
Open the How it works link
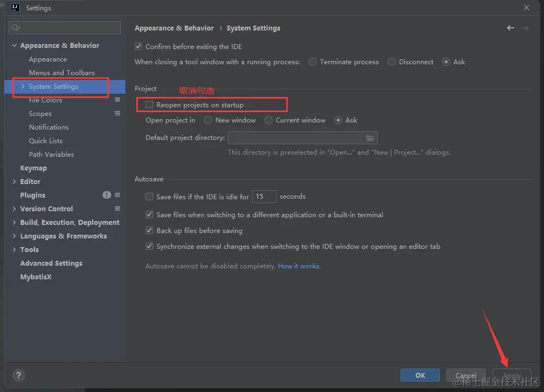tap(298, 266)
